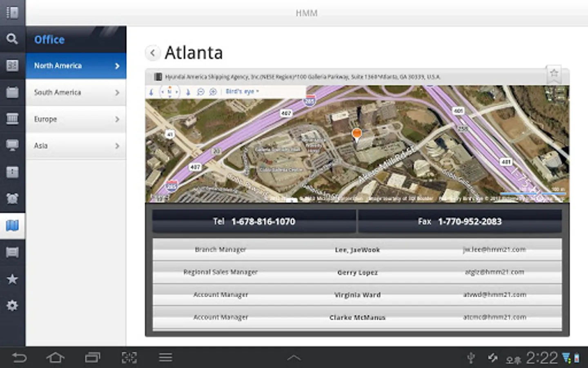Screen dimensions: 588x368
Task: Open the alarm clock icon in sidebar
Action: pyautogui.click(x=12, y=198)
